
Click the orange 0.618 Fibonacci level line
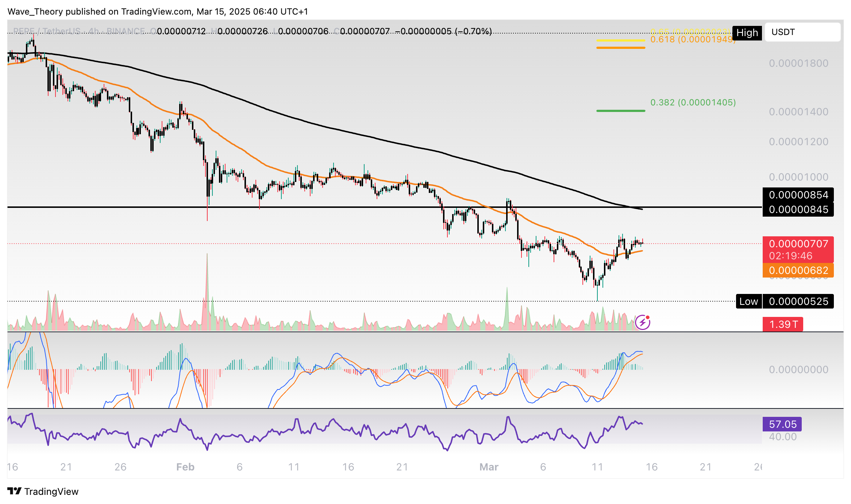(620, 47)
